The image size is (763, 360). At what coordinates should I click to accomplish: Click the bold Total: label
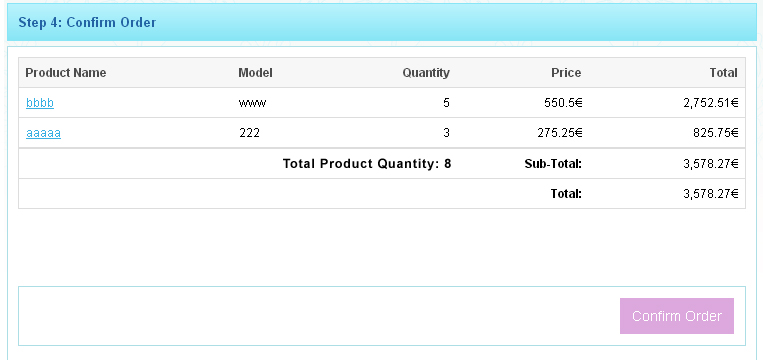coord(566,194)
